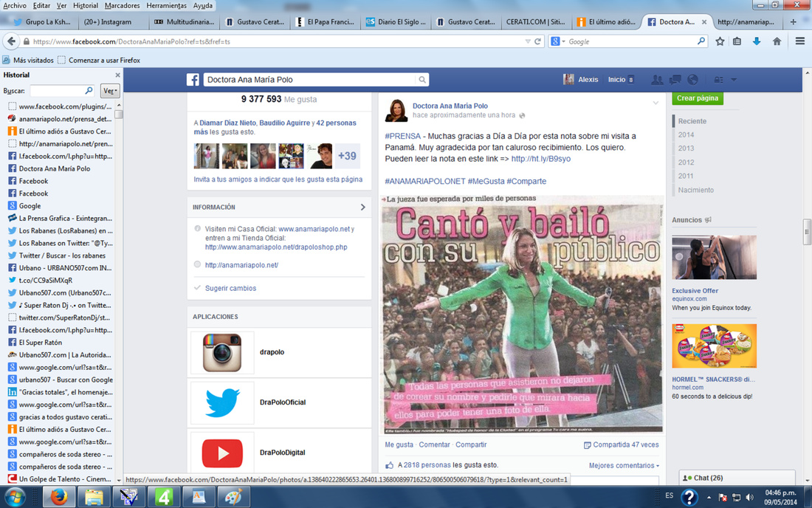Click the Facebook search input field
Screen dimensions: 812x508
coord(310,80)
